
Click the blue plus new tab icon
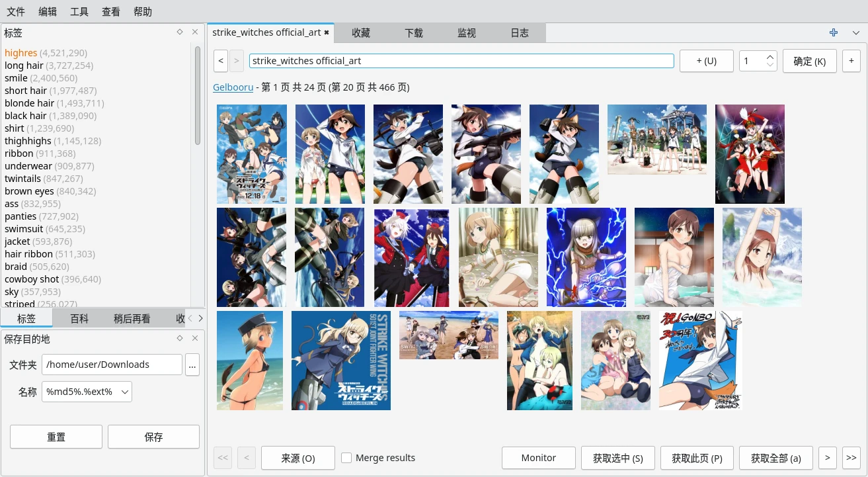click(x=834, y=32)
